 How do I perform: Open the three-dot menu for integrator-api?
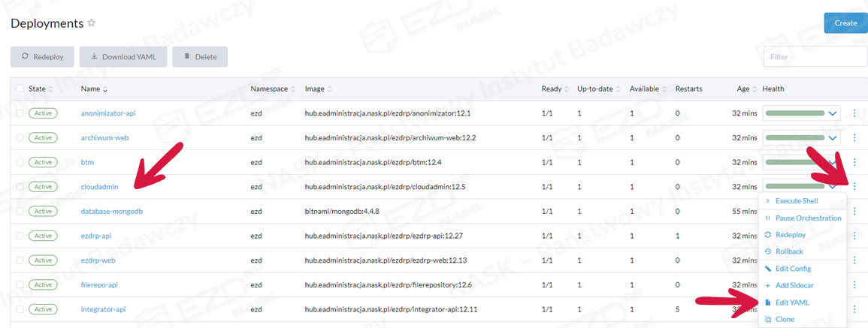(x=854, y=309)
